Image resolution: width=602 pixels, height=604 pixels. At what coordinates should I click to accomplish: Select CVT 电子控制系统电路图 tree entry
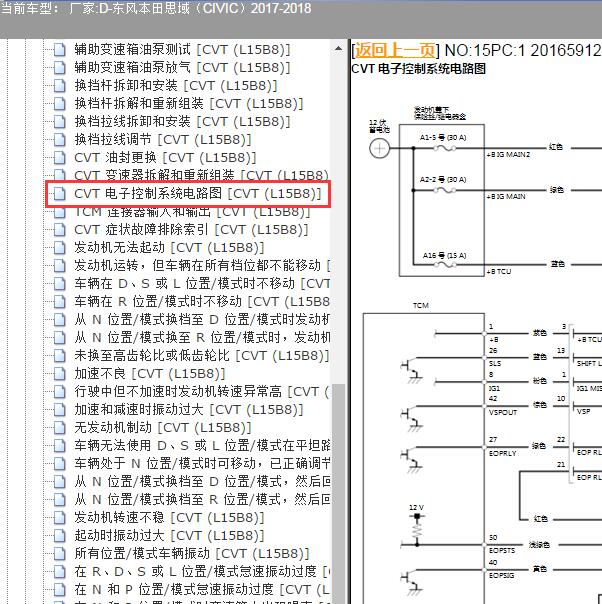pos(198,193)
